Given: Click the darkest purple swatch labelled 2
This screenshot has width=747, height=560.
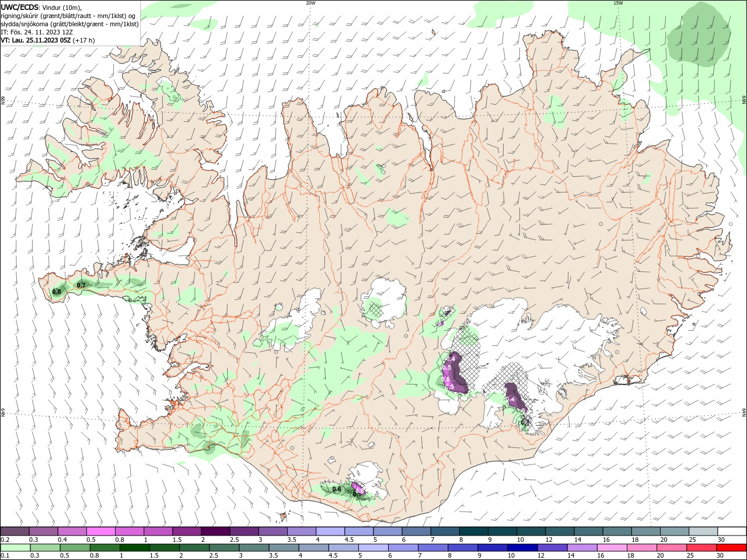Looking at the screenshot, I should pos(215,531).
